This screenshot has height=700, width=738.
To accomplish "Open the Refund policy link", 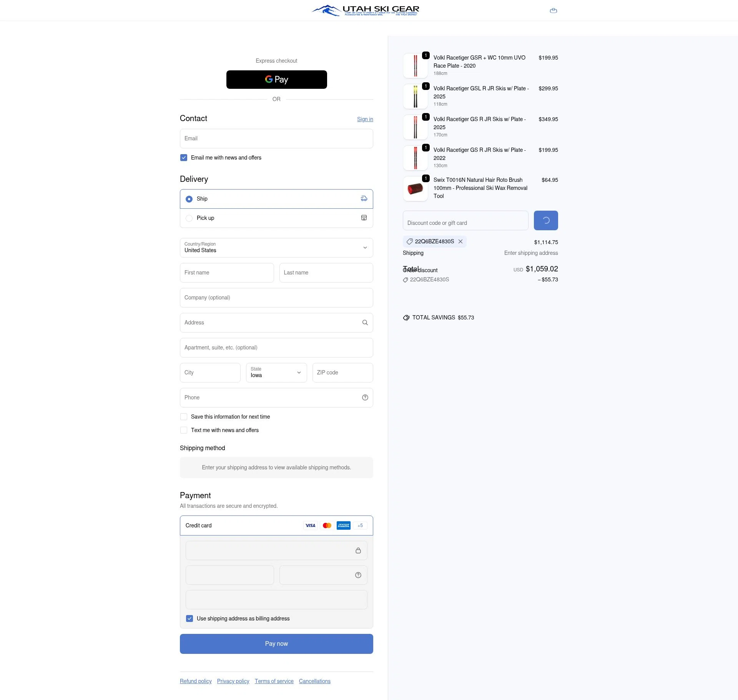I will coord(196,681).
